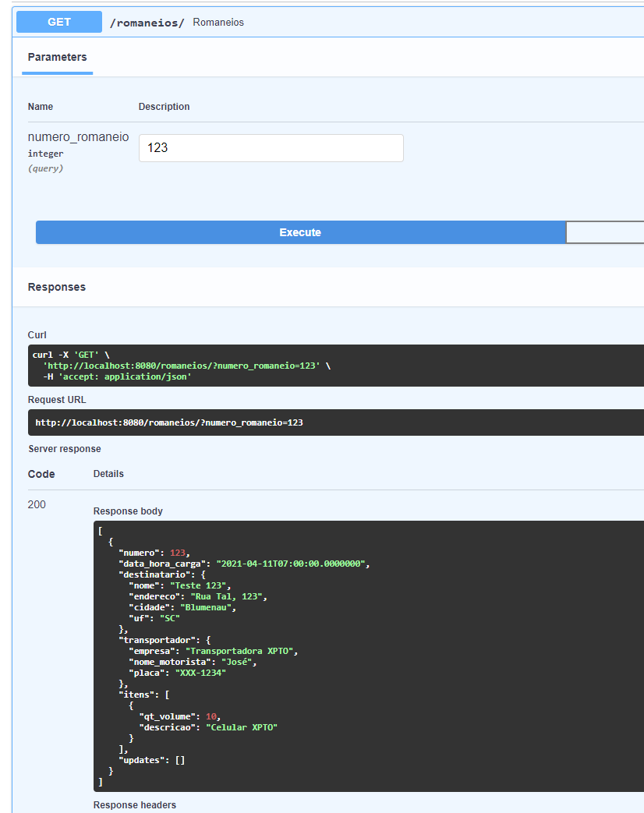Click the Description column header

[164, 106]
